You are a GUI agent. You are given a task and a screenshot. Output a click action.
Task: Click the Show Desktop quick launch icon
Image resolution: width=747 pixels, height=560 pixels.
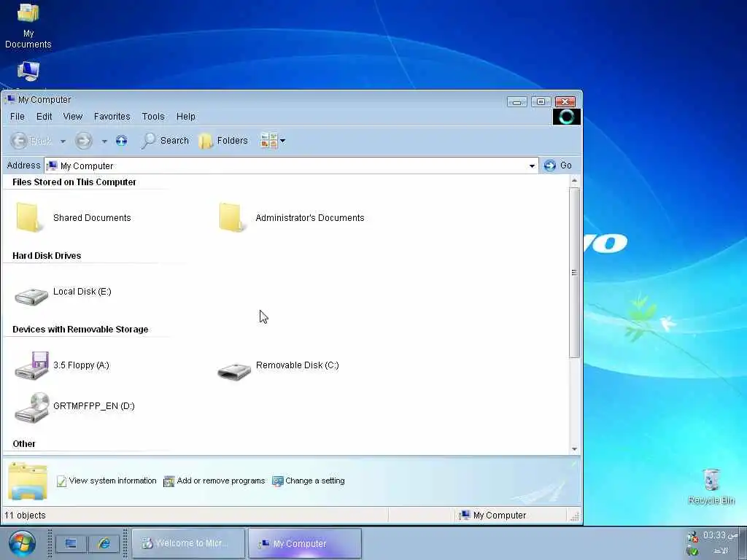71,543
